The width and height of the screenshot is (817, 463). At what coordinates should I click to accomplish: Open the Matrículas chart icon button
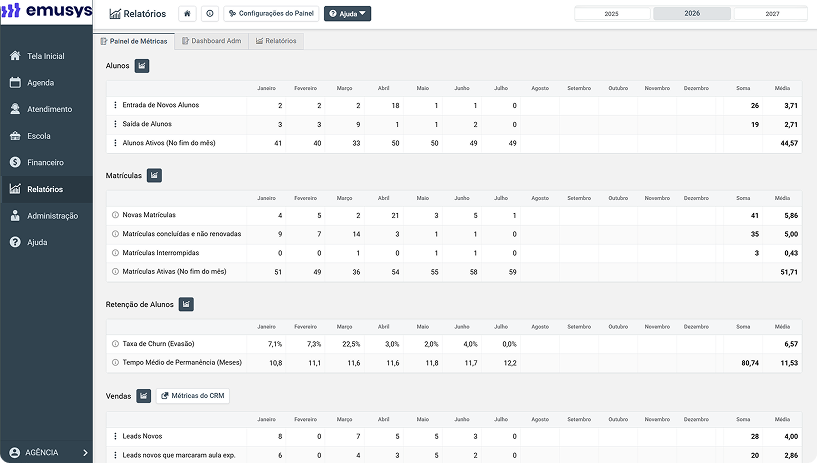(154, 176)
